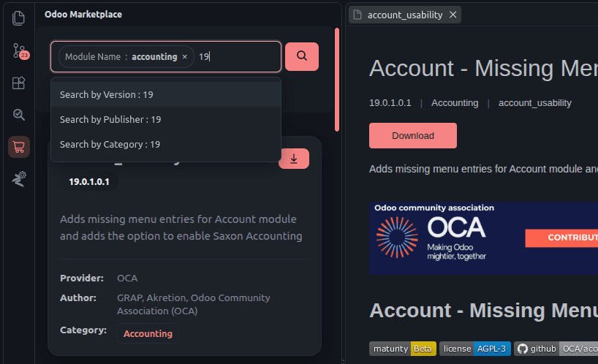The image size is (598, 364).
Task: Choose Search by Publisher : 19 suggestion
Action: pos(166,119)
